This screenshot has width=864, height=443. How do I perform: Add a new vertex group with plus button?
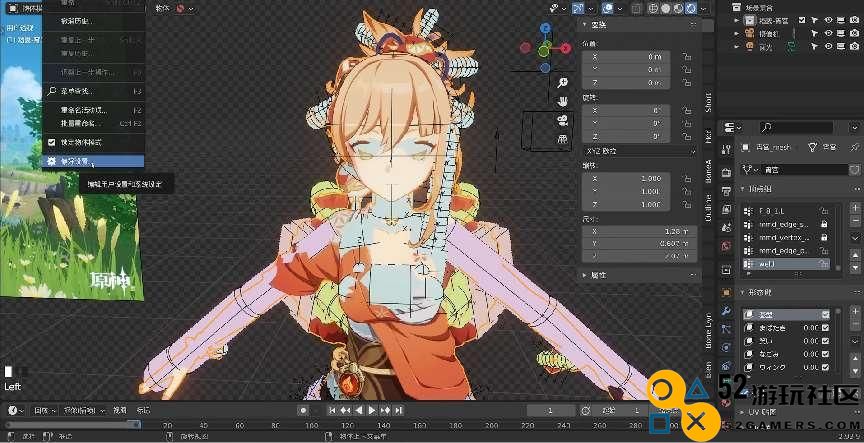click(855, 208)
